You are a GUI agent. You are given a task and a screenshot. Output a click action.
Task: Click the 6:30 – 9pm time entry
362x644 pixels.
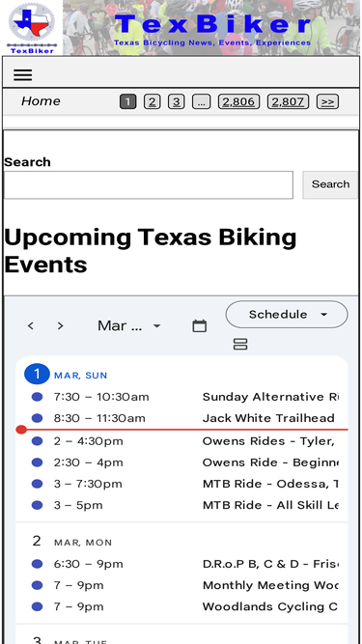[x=88, y=564]
